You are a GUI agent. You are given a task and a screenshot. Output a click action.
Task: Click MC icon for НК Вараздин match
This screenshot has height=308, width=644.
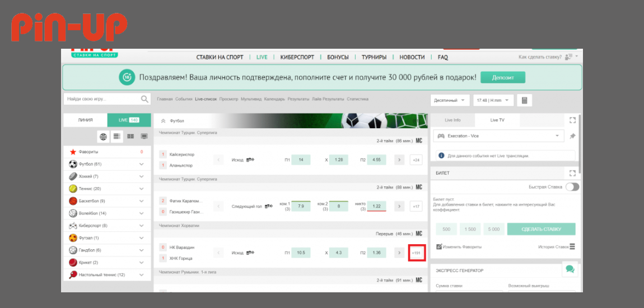click(x=419, y=234)
